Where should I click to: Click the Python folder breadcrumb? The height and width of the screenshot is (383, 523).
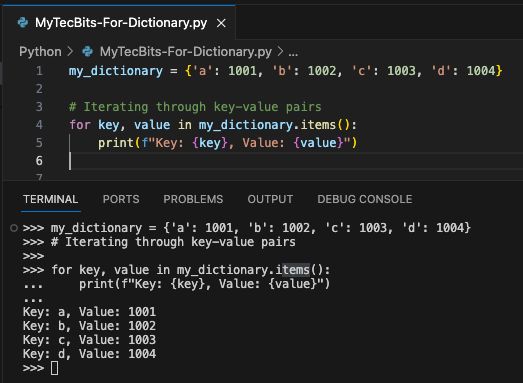pos(40,52)
